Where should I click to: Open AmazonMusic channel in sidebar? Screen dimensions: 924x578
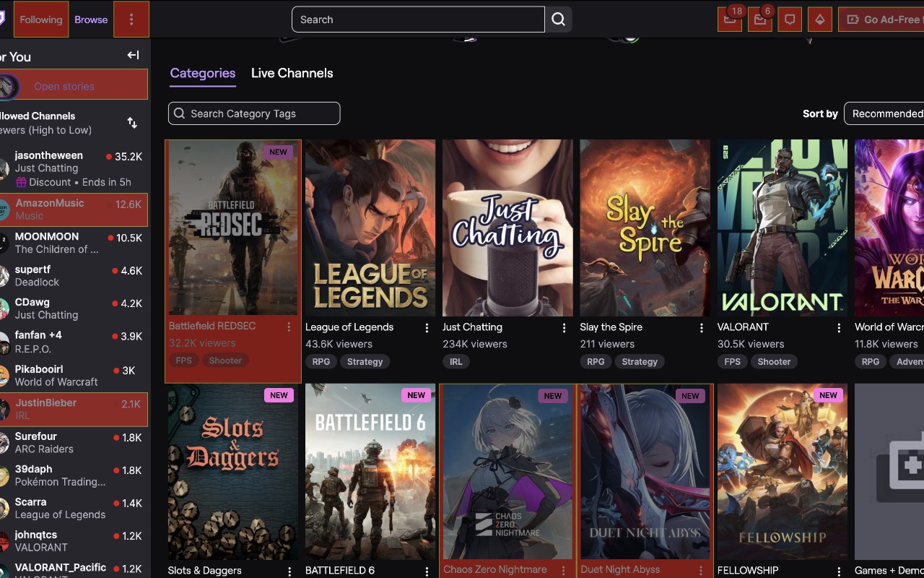74,210
